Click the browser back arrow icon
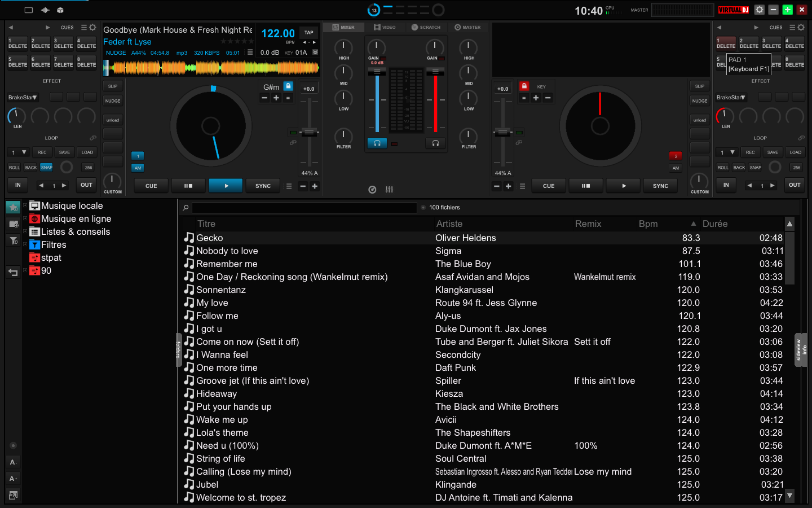Screen dimensions: 812x508 pyautogui.click(x=14, y=273)
